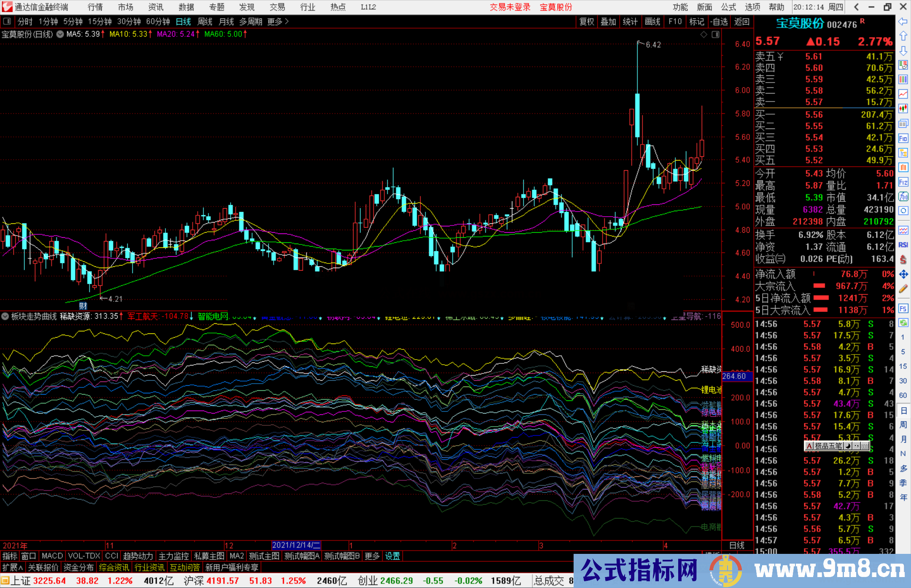Expand the 扩展 panel at bottom left
The width and height of the screenshot is (911, 588).
(13, 567)
